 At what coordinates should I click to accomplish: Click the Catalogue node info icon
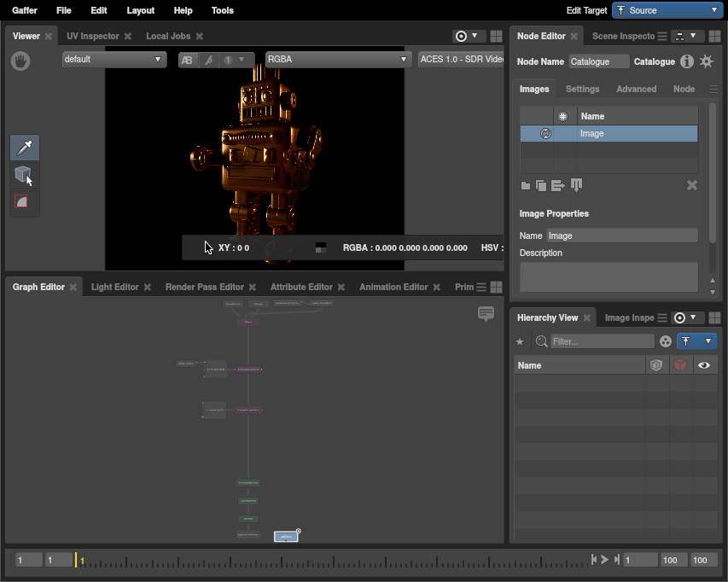click(x=687, y=61)
